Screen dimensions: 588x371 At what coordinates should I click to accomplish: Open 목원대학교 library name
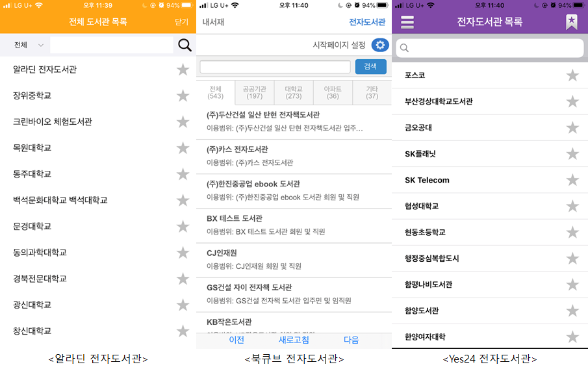(32, 147)
